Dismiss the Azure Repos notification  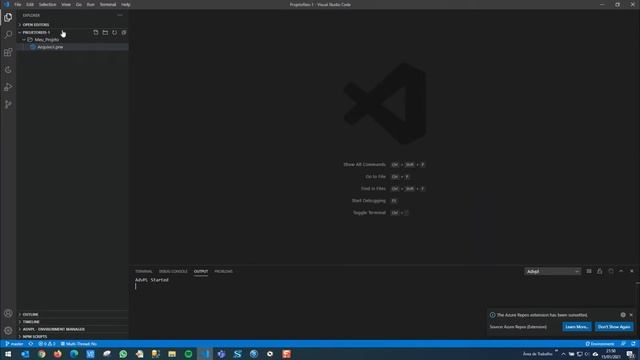point(631,315)
